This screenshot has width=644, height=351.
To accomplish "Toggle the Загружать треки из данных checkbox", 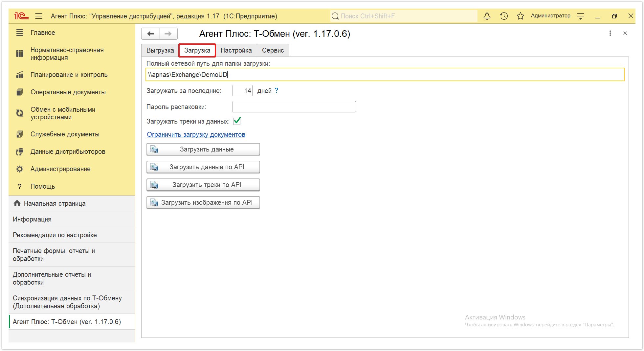I will tap(237, 121).
